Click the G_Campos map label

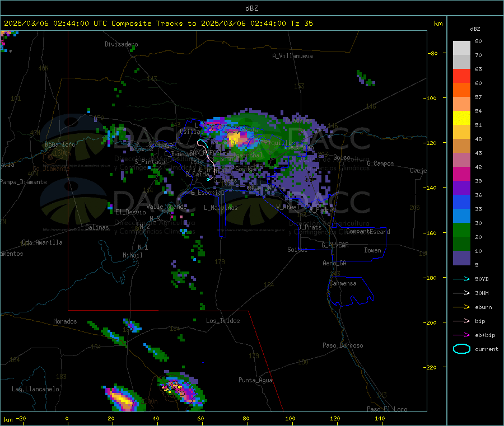[x=380, y=163]
